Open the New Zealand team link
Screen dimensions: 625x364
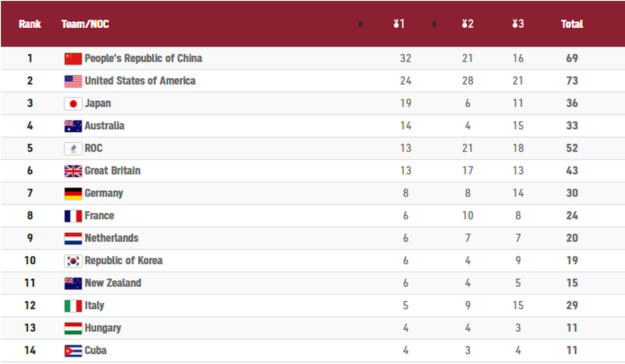(113, 283)
